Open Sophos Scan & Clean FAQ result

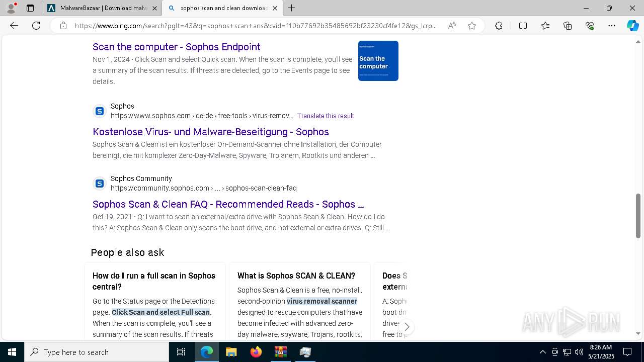tap(228, 204)
